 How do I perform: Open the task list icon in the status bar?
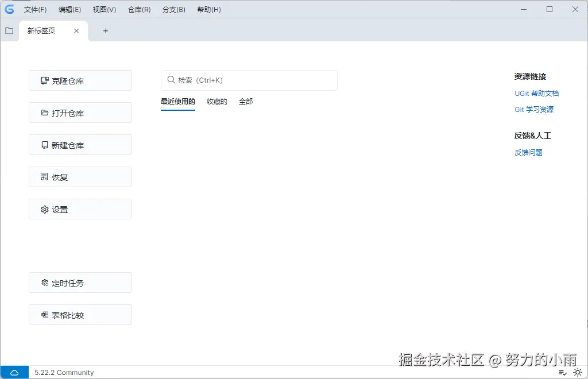pyautogui.click(x=563, y=373)
